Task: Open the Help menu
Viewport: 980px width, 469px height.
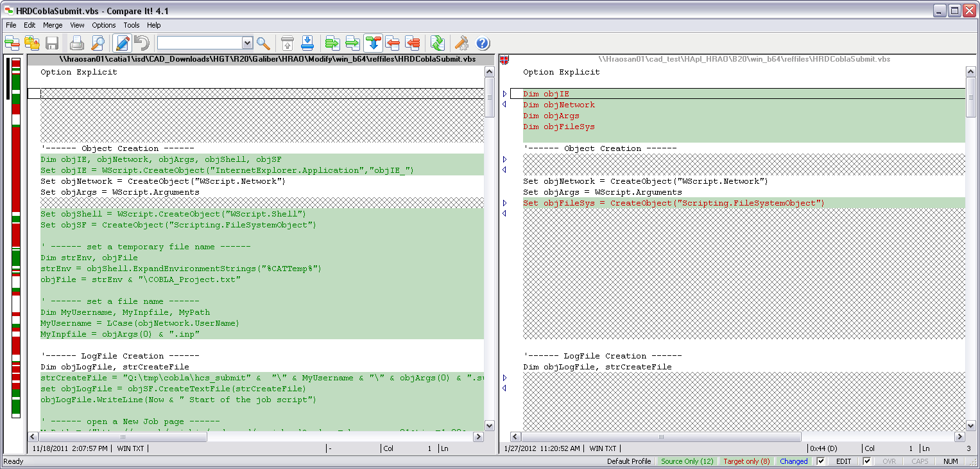Action: [154, 25]
